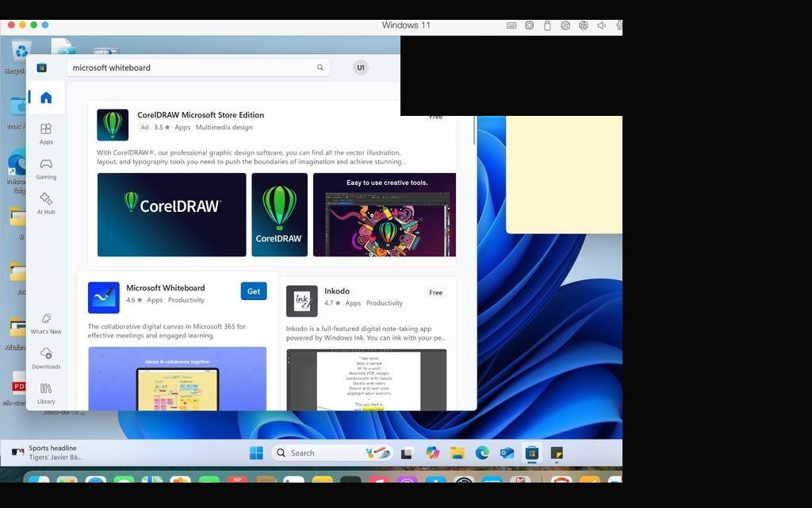Click the crossed-out circle icon in Parallels bar
Viewport: 812px width, 508px height.
pos(565,25)
